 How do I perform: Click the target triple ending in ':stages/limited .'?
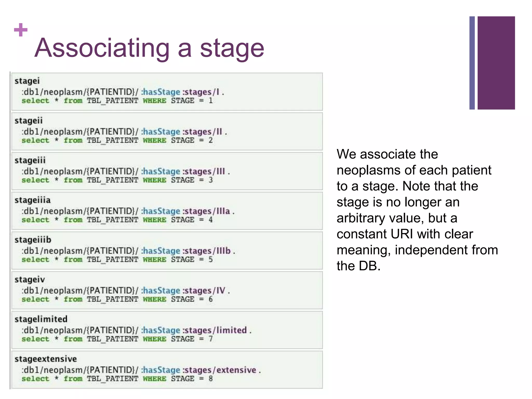(137, 330)
